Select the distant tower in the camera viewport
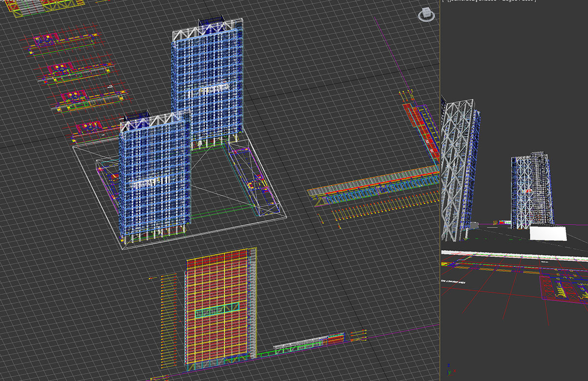This screenshot has height=381, width=588. point(532,190)
